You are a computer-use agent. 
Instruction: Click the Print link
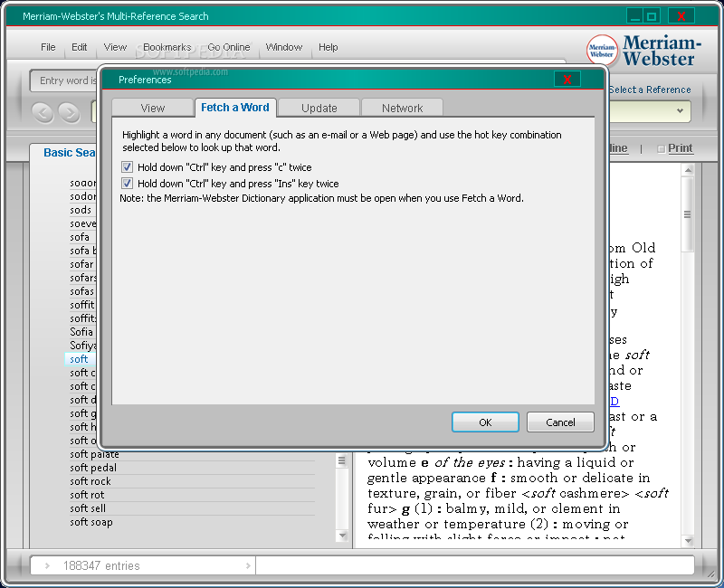click(681, 148)
